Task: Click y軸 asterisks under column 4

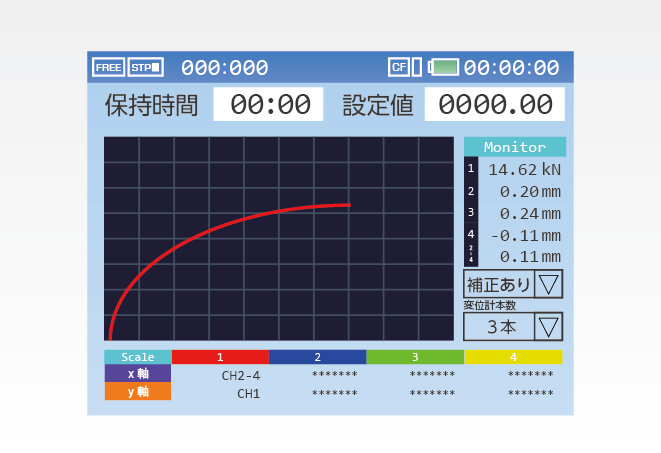Action: [531, 393]
